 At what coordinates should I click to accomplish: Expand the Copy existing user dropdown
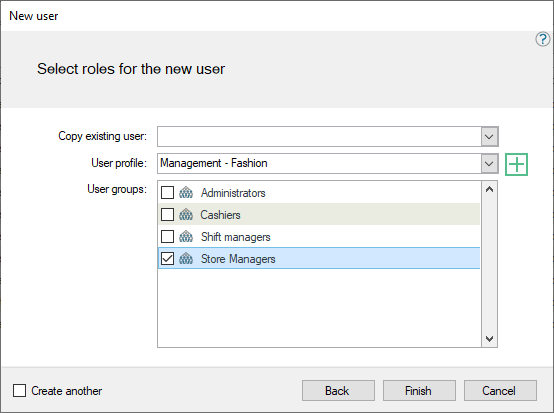[489, 137]
